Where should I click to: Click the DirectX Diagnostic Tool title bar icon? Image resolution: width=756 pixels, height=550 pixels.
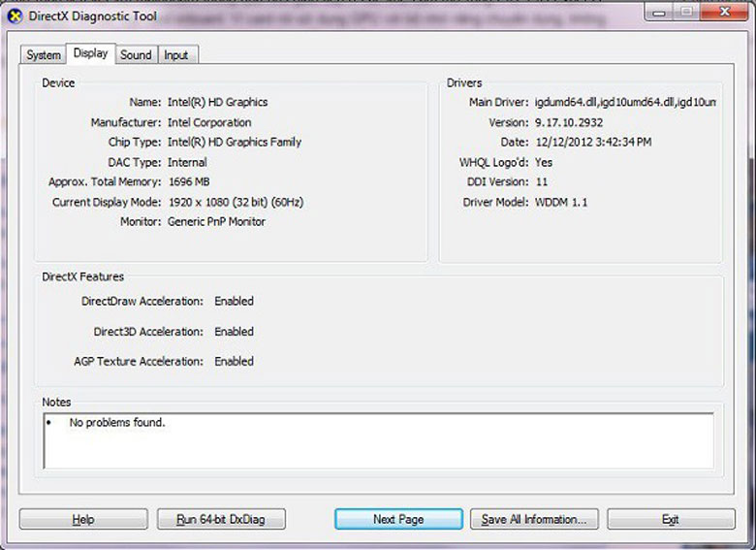(15, 15)
